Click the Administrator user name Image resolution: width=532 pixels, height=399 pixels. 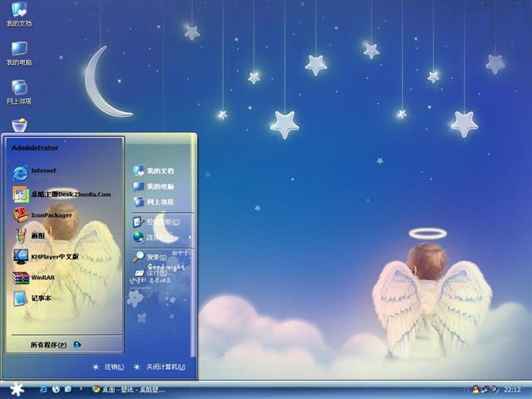[x=35, y=148]
